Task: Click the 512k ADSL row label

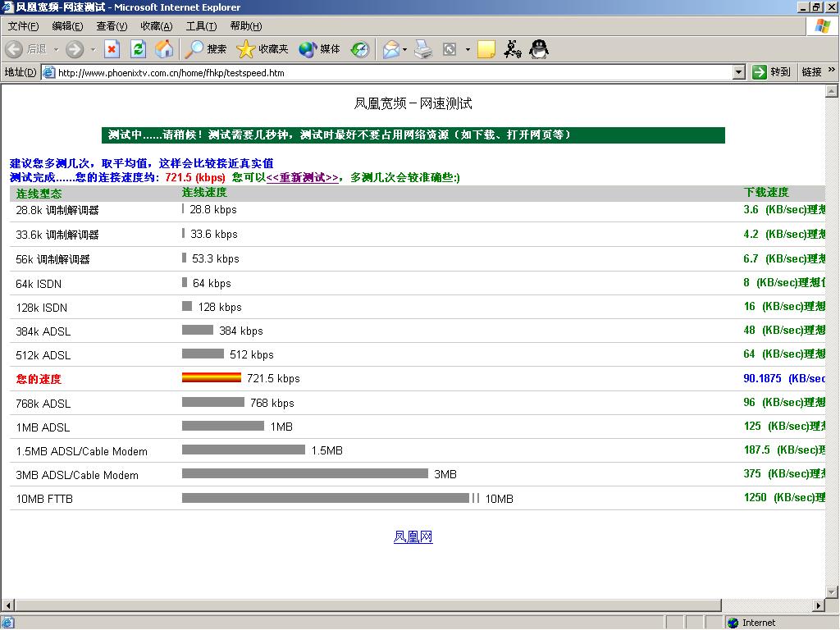Action: (x=43, y=355)
